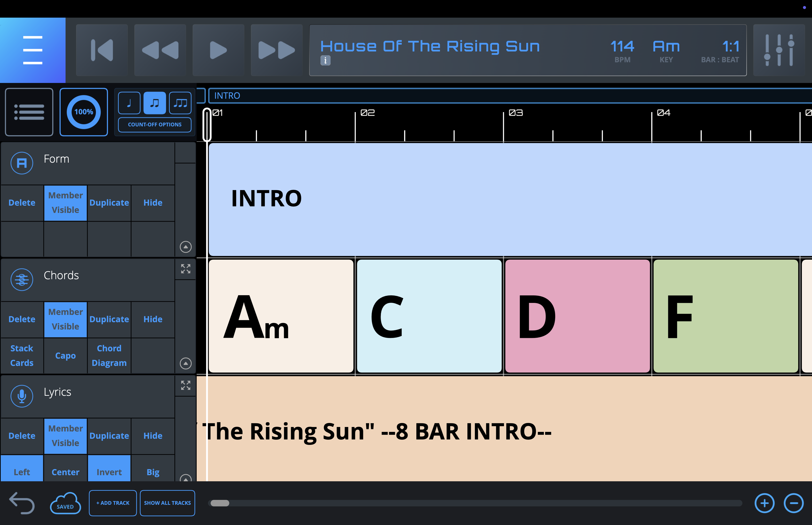
Task: Click the Add Track button
Action: (113, 503)
